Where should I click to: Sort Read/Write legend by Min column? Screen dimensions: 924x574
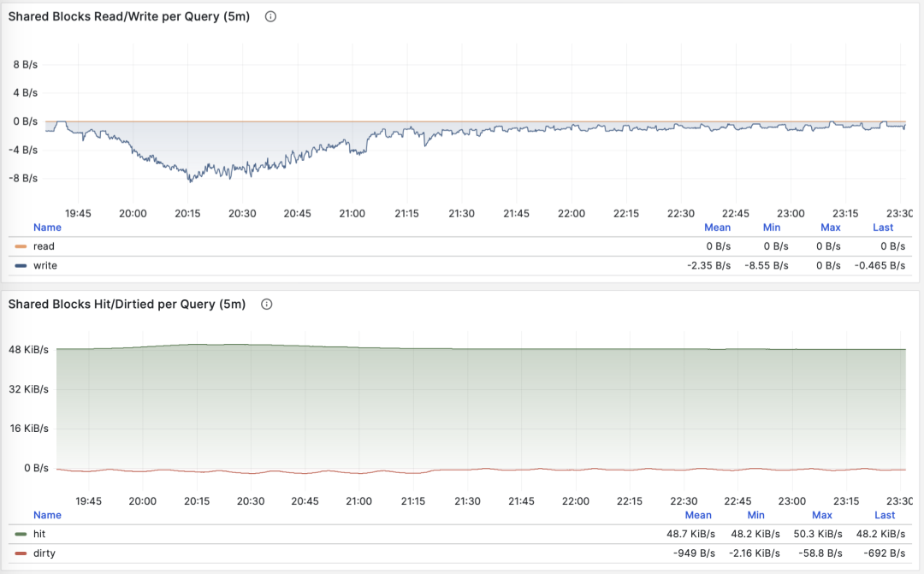(773, 228)
